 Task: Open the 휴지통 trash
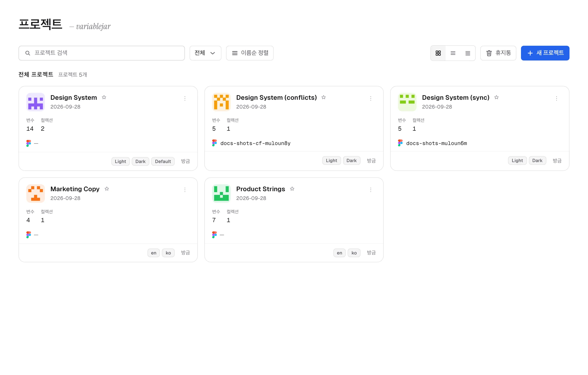498,53
